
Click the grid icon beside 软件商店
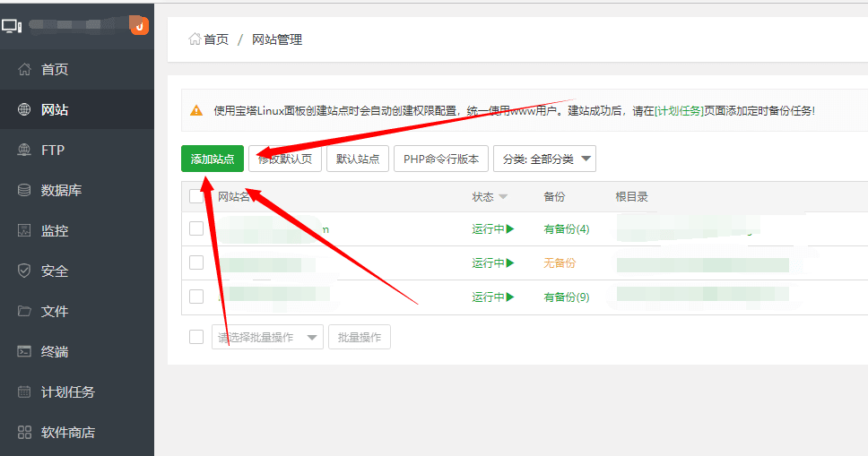(24, 432)
